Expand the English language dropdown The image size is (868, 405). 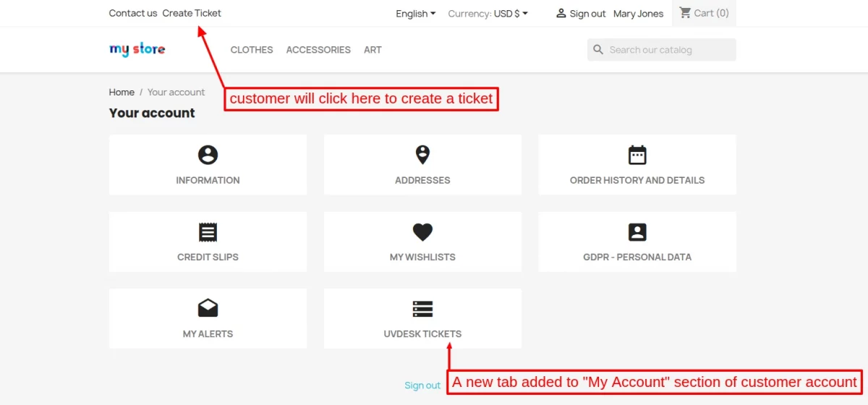click(x=416, y=13)
